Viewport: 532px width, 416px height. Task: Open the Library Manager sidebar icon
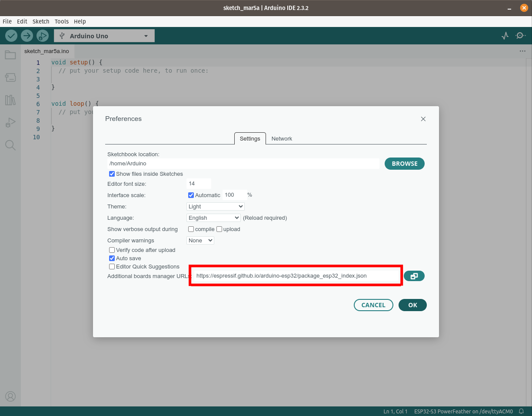[10, 100]
